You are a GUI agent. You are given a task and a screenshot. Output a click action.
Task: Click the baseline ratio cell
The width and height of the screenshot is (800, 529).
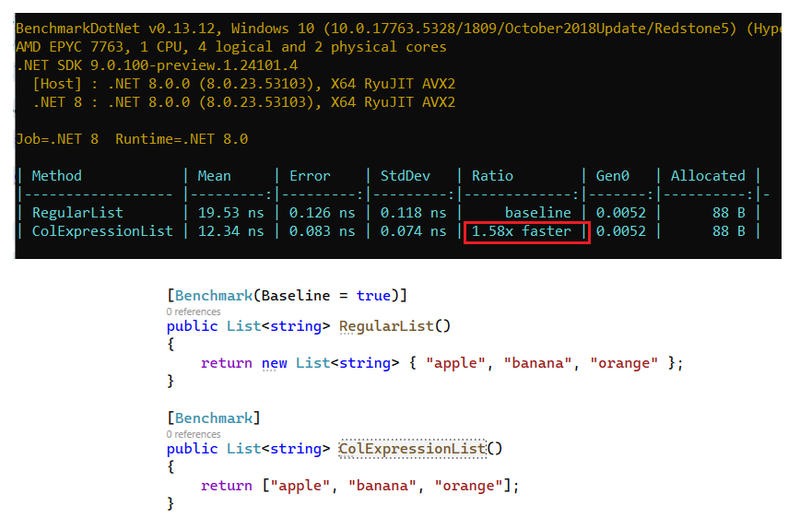[538, 213]
